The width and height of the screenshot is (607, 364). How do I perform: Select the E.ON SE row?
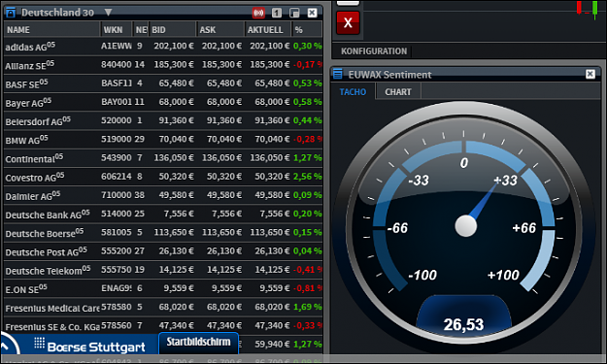[x=163, y=288]
